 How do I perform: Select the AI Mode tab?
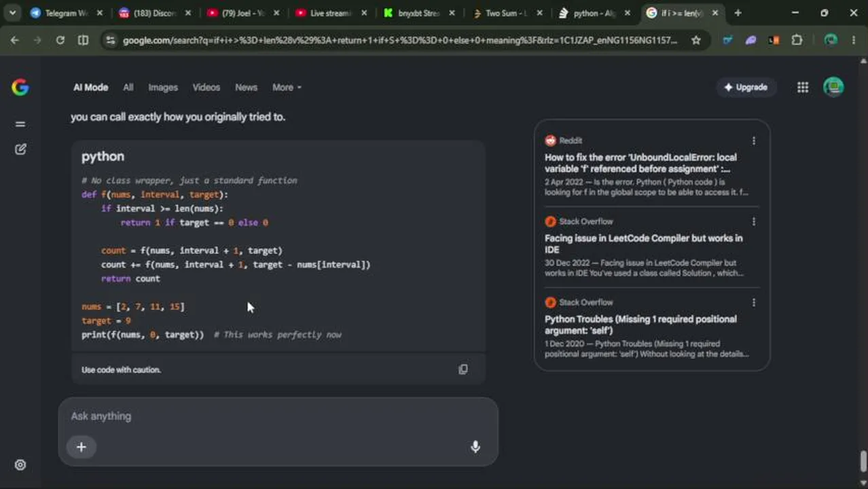point(91,87)
